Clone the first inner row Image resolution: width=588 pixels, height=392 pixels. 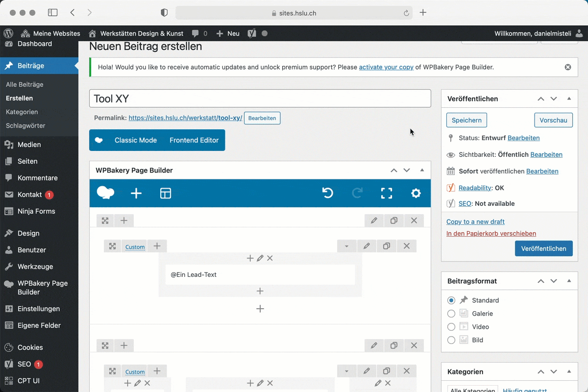click(387, 246)
